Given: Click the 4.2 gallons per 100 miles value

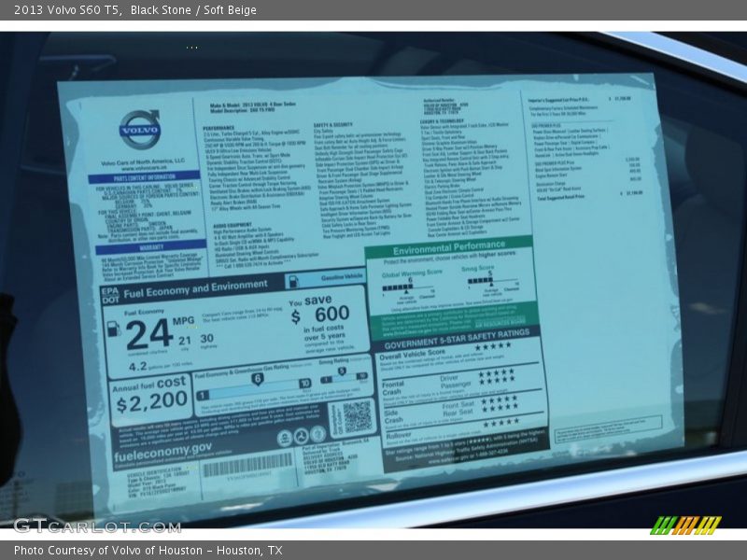Looking at the screenshot, I should [x=137, y=367].
